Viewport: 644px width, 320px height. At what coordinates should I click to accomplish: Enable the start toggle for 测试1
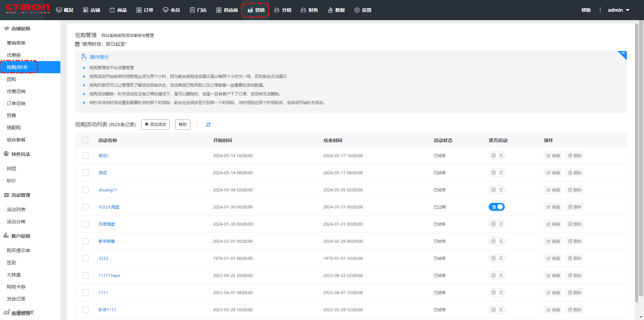[x=496, y=156]
